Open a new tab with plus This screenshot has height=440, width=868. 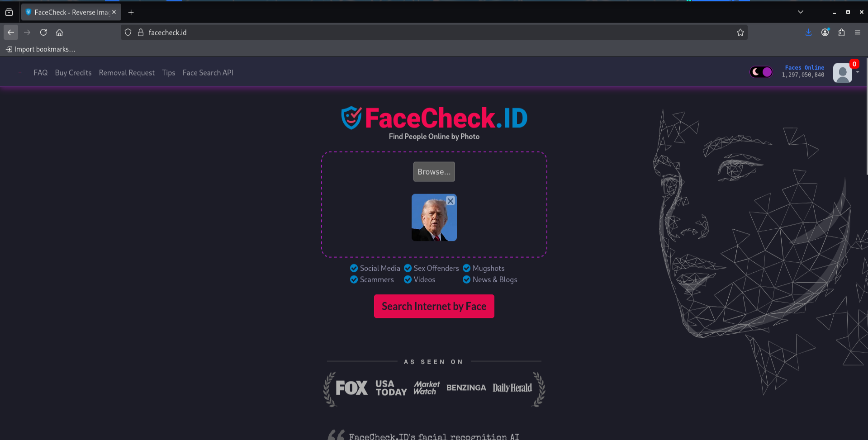point(131,13)
